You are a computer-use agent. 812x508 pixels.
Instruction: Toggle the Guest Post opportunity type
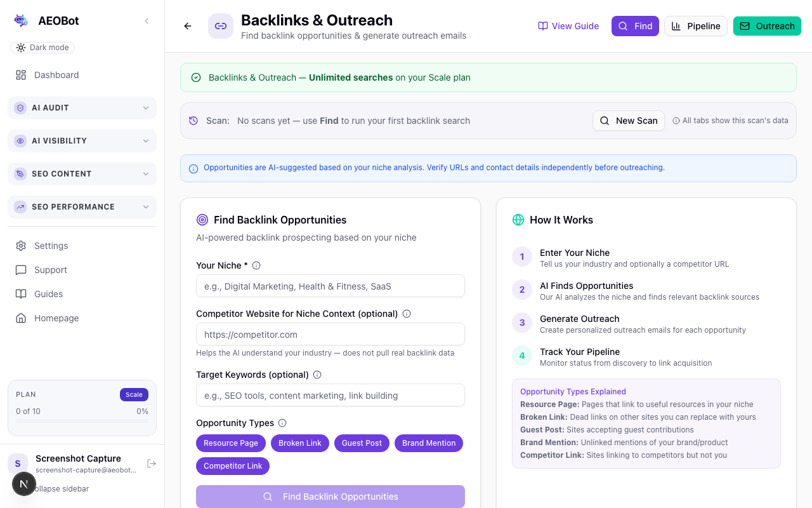[362, 443]
